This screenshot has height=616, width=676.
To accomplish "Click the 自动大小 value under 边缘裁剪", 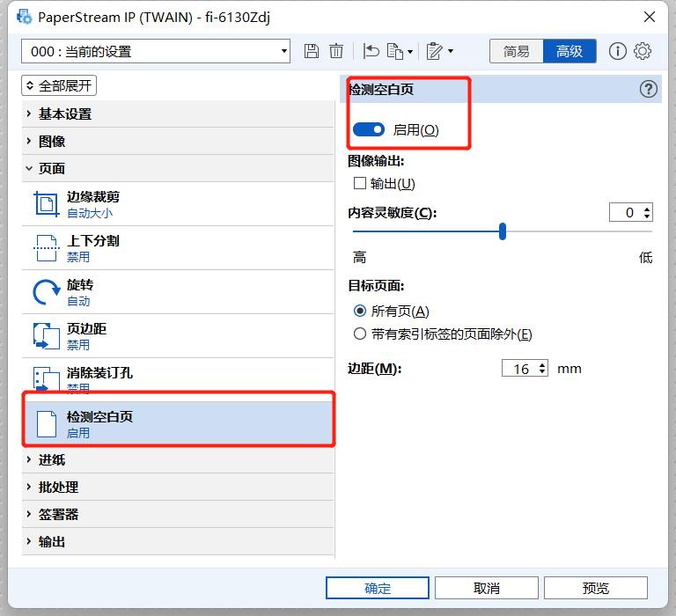I will pyautogui.click(x=90, y=213).
